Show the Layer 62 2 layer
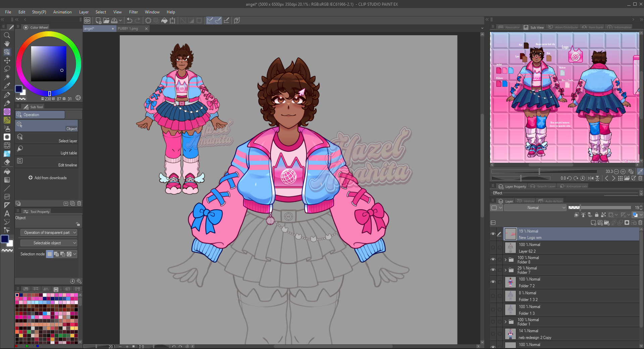This screenshot has height=349, width=644. click(493, 248)
